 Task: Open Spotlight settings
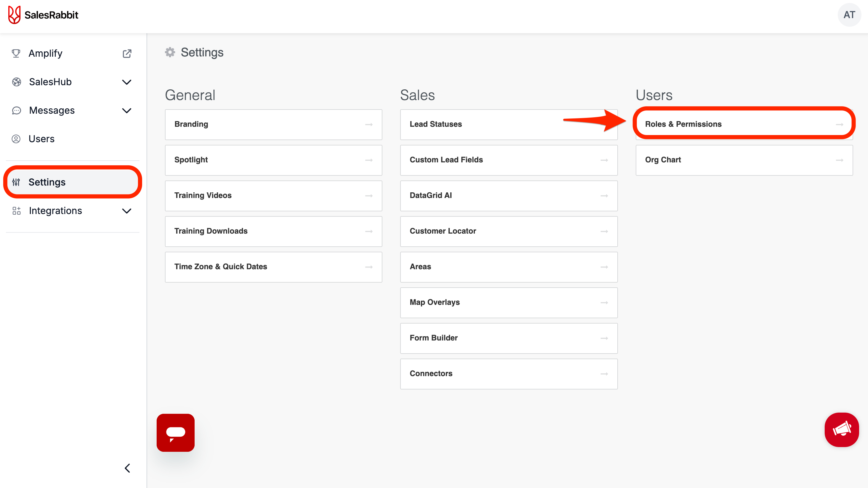[273, 160]
